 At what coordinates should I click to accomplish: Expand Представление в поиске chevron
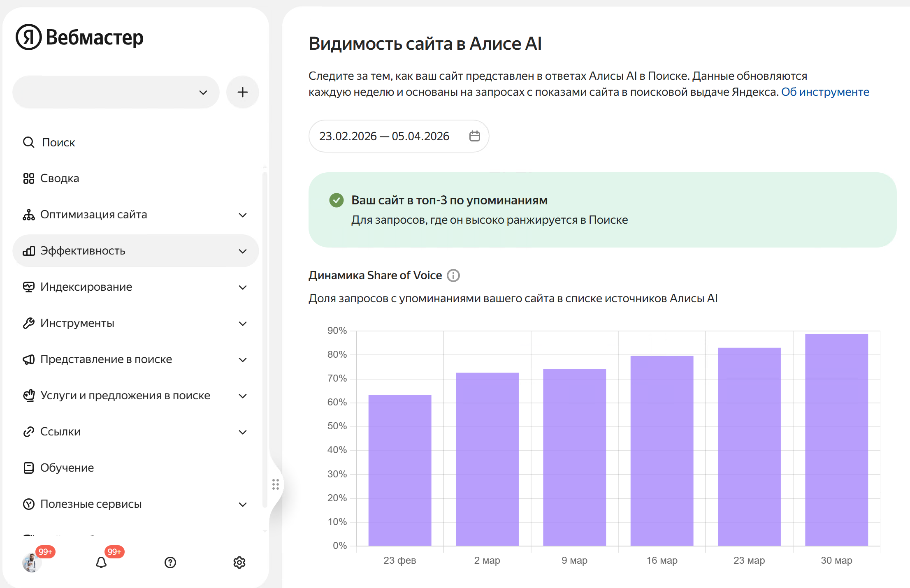(243, 359)
